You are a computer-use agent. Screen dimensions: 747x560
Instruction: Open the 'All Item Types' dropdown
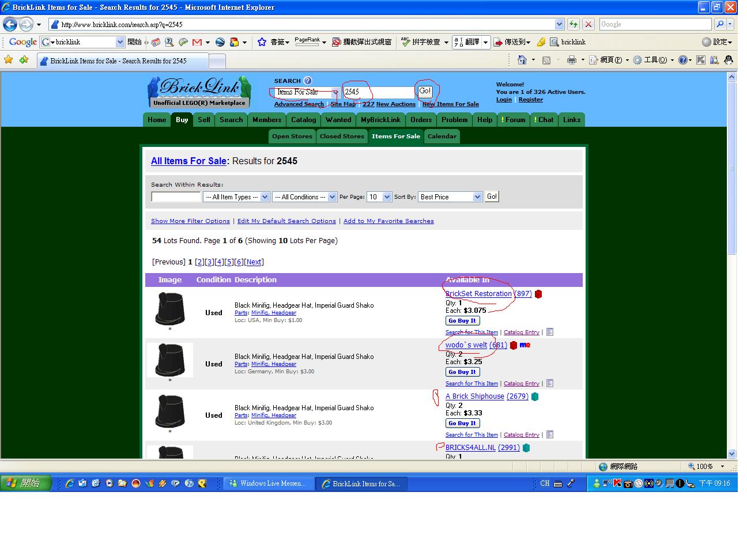[x=265, y=197]
